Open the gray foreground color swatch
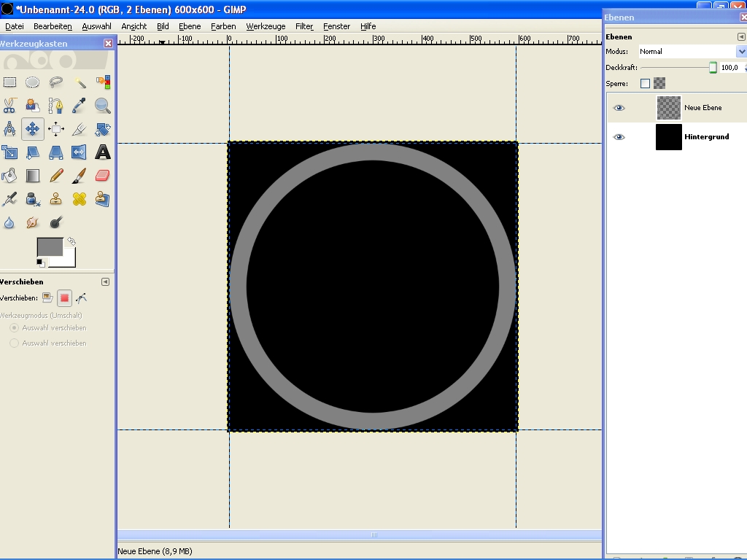Image resolution: width=747 pixels, height=560 pixels. [x=50, y=247]
